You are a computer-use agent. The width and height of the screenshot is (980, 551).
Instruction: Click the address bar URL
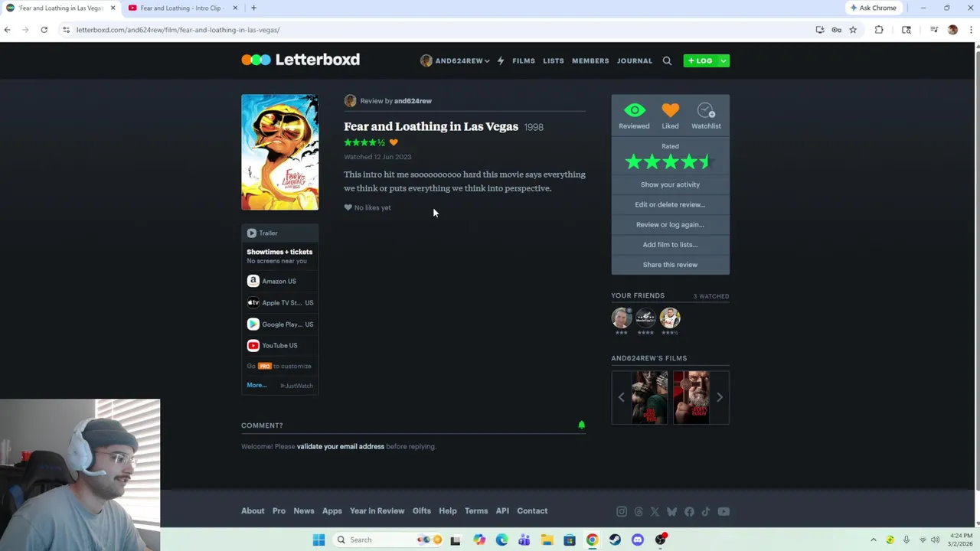pyautogui.click(x=178, y=30)
